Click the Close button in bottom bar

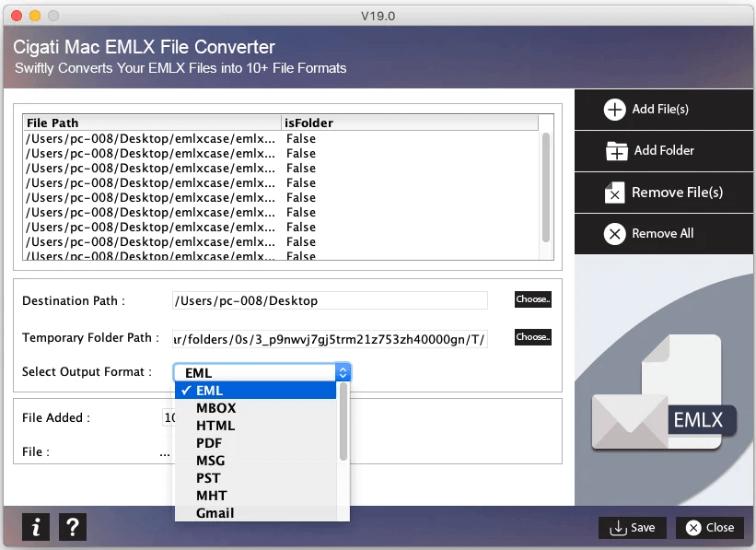click(x=710, y=528)
